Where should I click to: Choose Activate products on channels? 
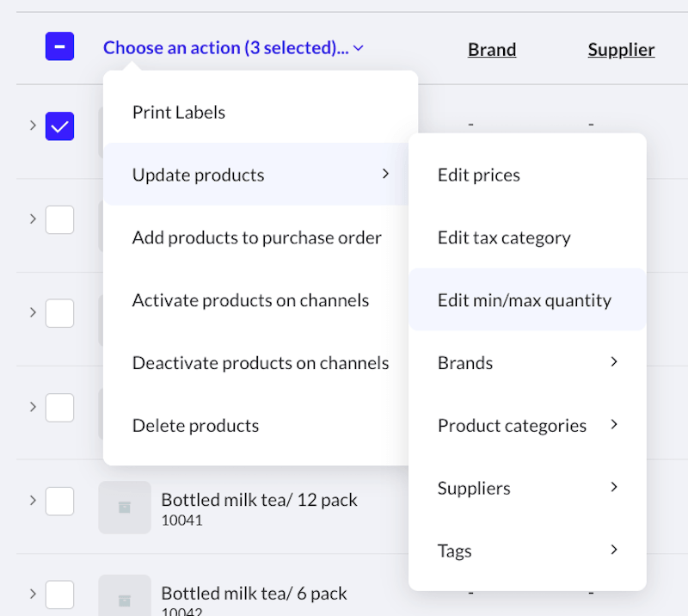[x=256, y=300]
